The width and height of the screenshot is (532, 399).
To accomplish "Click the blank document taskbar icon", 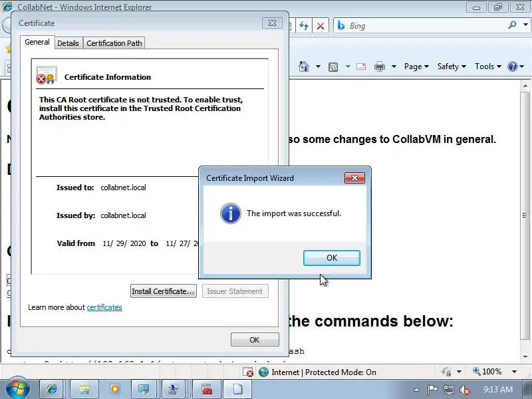I will 237,389.
